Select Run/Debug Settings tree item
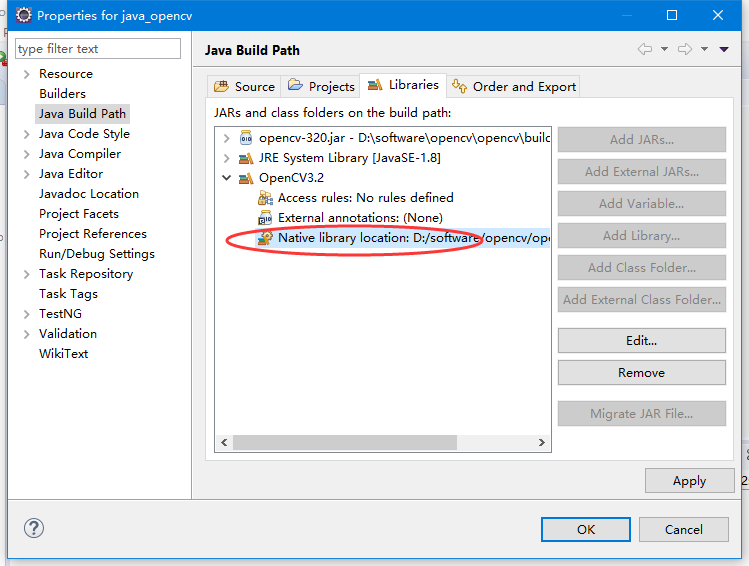The width and height of the screenshot is (749, 566). (97, 254)
